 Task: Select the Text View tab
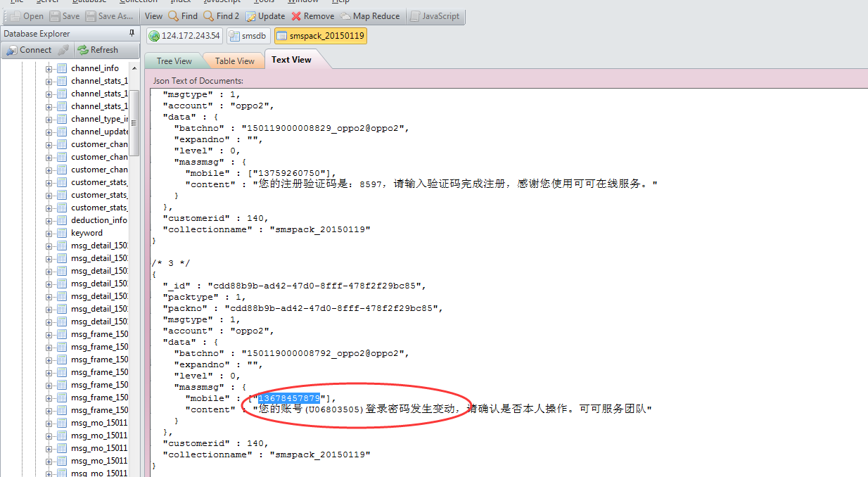pos(291,60)
